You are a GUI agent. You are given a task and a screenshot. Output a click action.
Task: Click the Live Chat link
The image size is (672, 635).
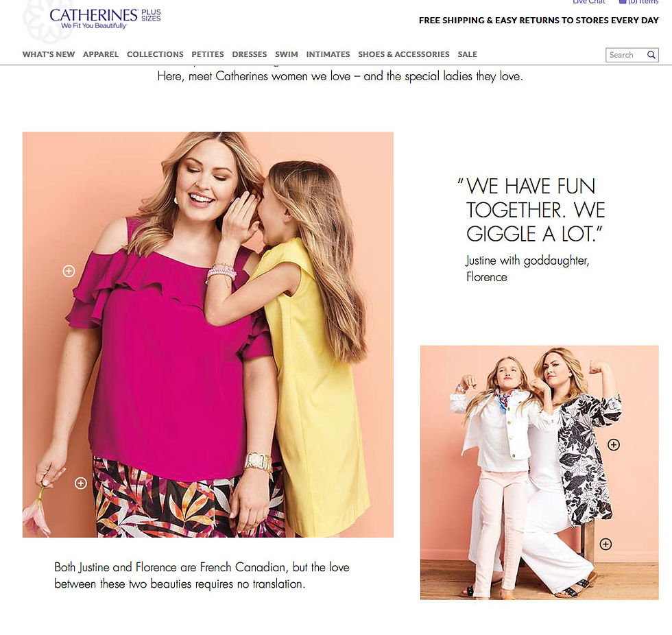pyautogui.click(x=589, y=1)
